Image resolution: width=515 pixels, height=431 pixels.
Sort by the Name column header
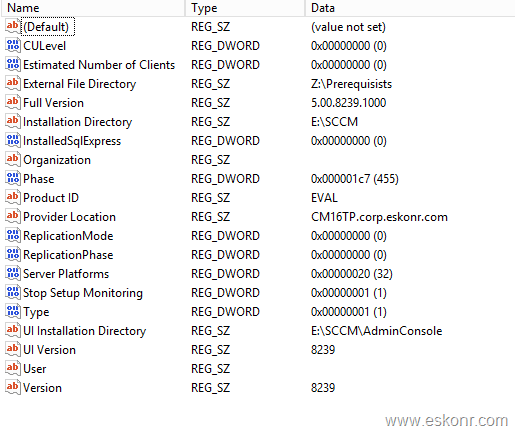click(93, 8)
